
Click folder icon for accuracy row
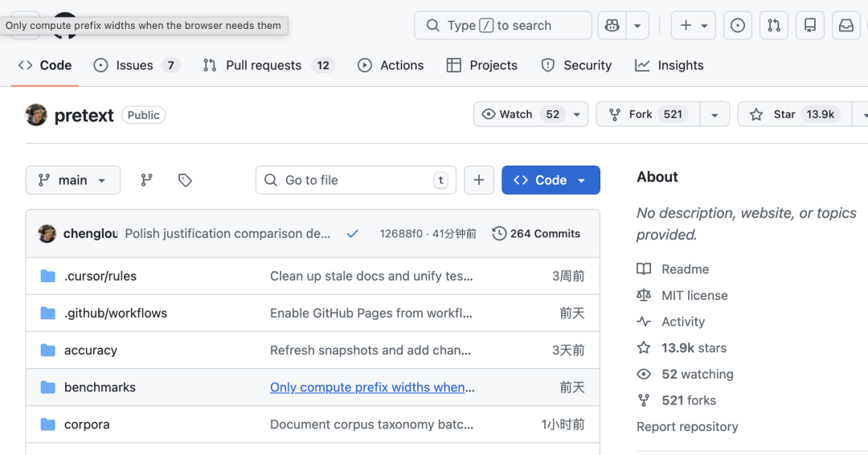48,350
